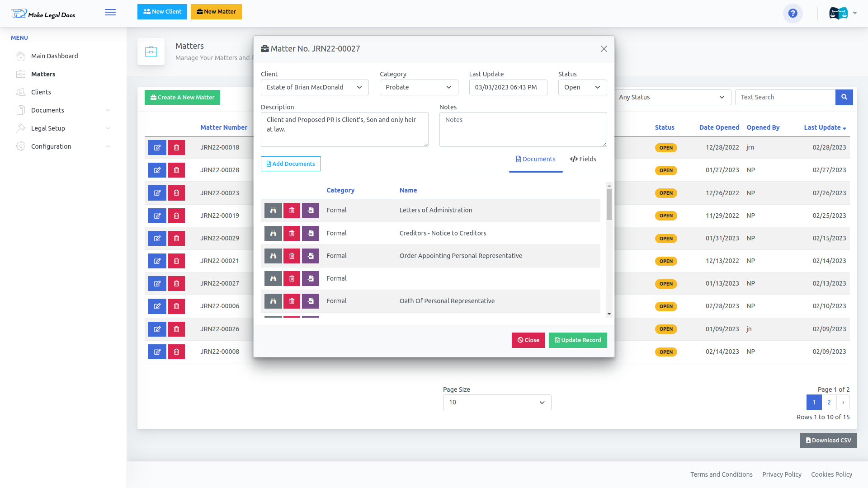The height and width of the screenshot is (488, 868).
Task: Delete Creditors - Notice to Creditors document
Action: click(x=292, y=234)
